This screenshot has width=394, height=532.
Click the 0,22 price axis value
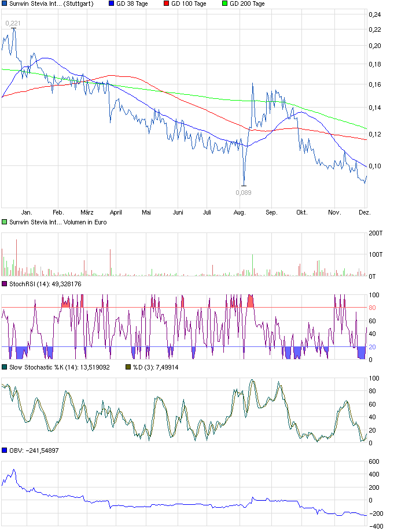pyautogui.click(x=375, y=29)
